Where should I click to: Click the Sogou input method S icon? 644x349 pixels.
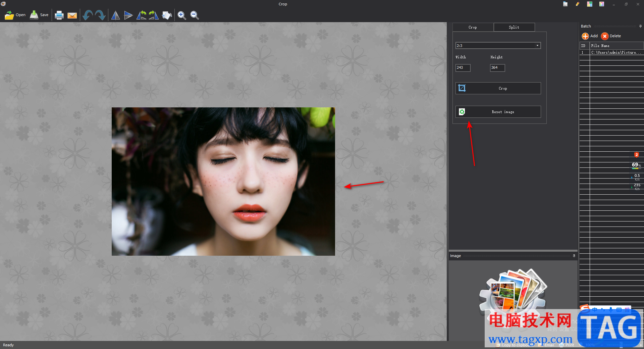[x=585, y=308]
